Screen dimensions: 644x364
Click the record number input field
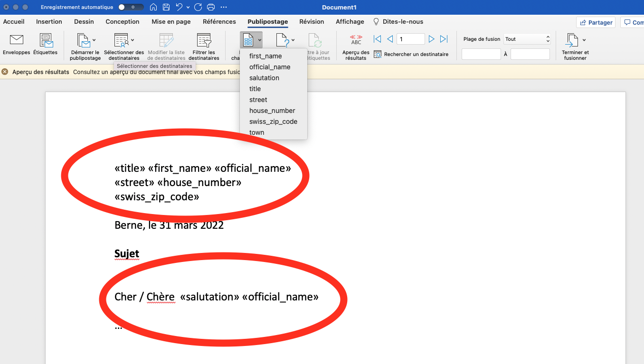coord(410,39)
